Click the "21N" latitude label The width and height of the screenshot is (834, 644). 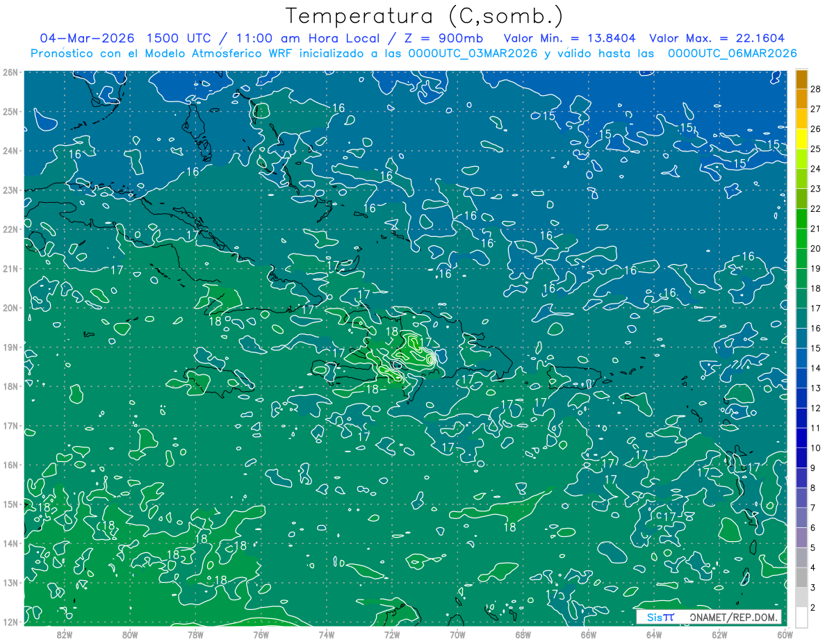[10, 268]
